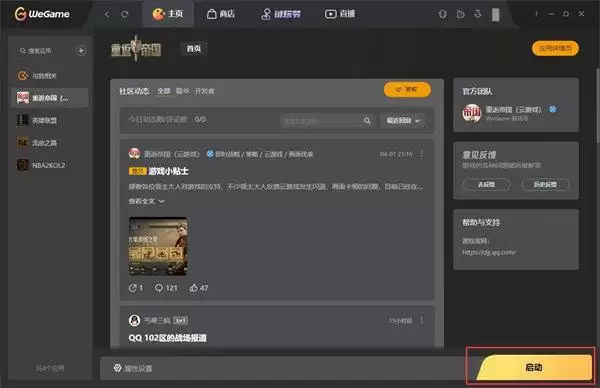Focus the 搜索应用 search field in the sidebar
This screenshot has height=388, width=600.
pos(45,51)
